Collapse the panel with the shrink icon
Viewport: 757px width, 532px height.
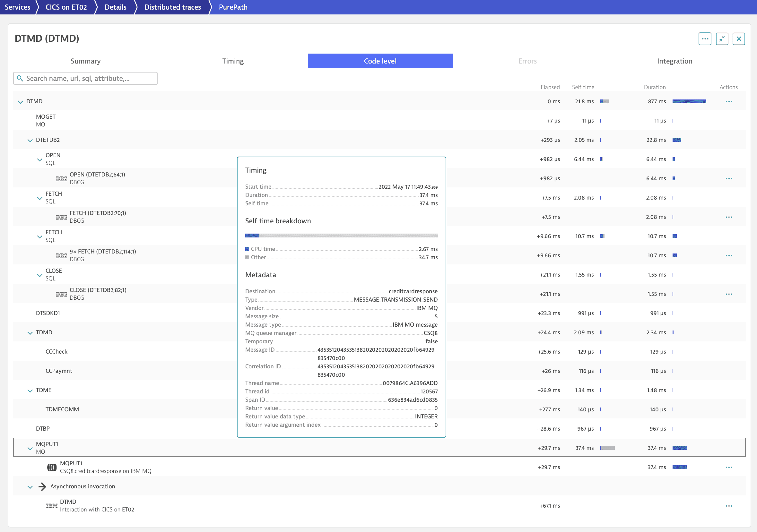(722, 39)
